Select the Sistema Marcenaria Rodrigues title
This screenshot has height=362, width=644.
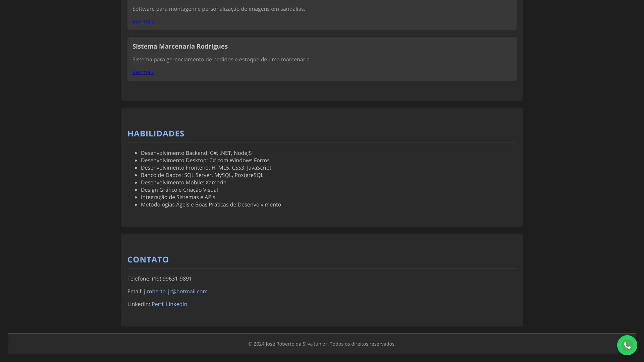coord(180,46)
